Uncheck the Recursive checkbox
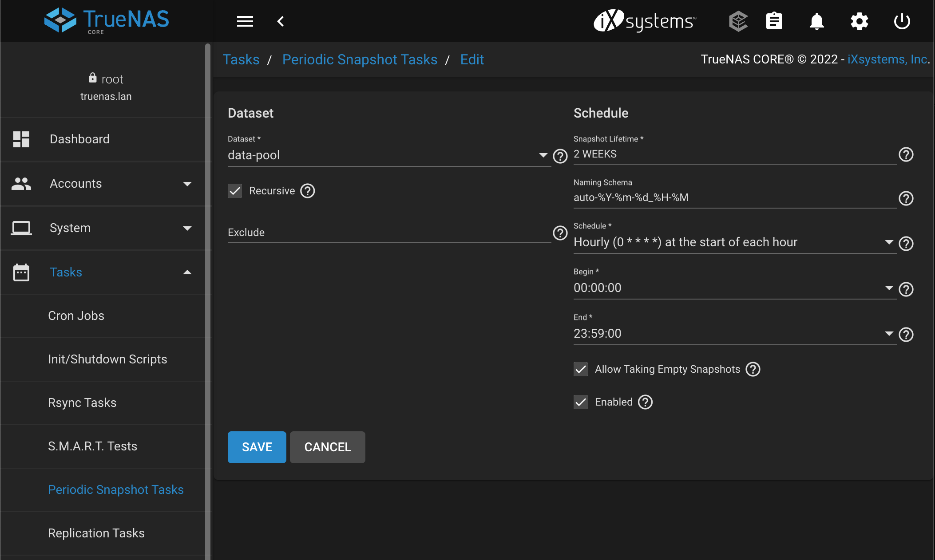The image size is (935, 560). point(235,191)
